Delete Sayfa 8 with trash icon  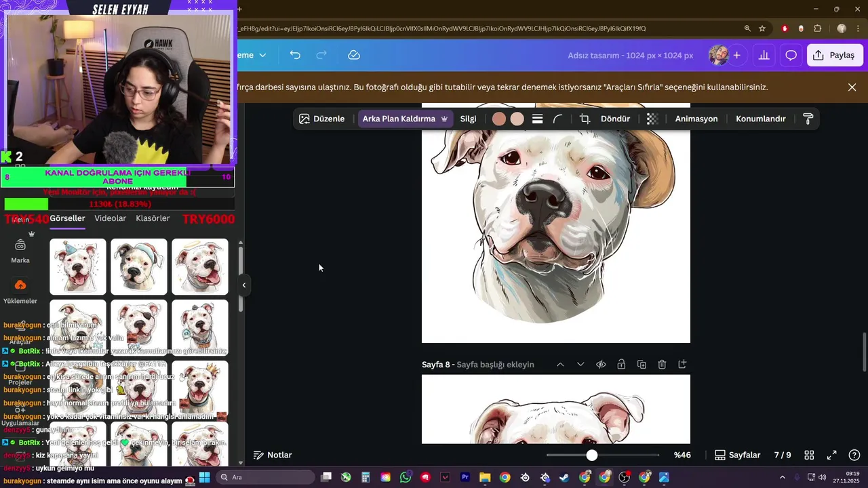click(662, 365)
